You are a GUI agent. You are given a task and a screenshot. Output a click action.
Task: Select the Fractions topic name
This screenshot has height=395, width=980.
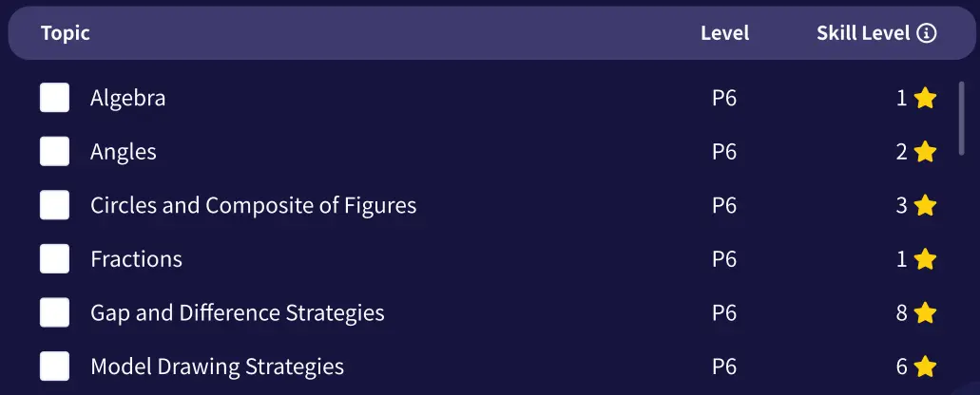click(x=136, y=259)
